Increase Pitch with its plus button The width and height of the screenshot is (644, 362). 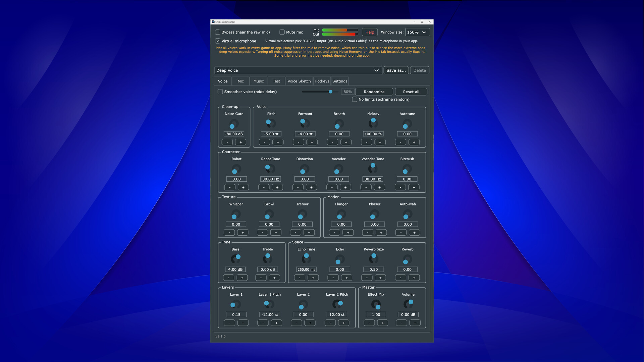(278, 142)
